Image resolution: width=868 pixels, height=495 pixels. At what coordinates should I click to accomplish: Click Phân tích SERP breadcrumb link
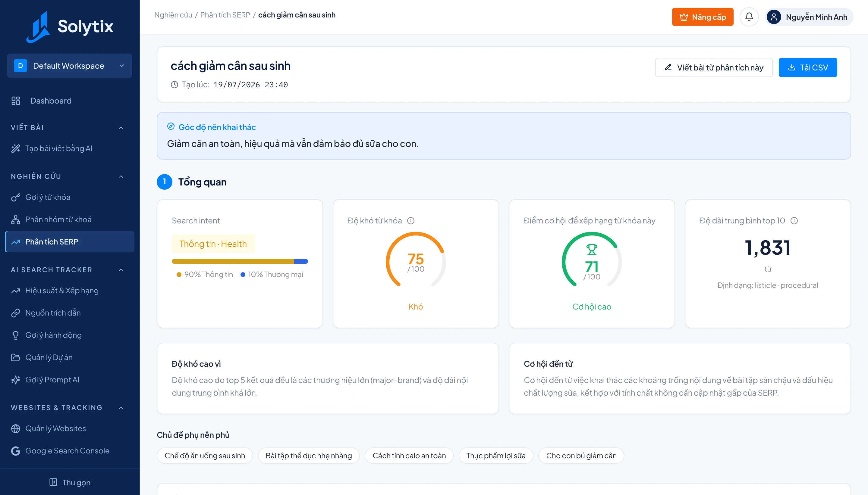[225, 15]
